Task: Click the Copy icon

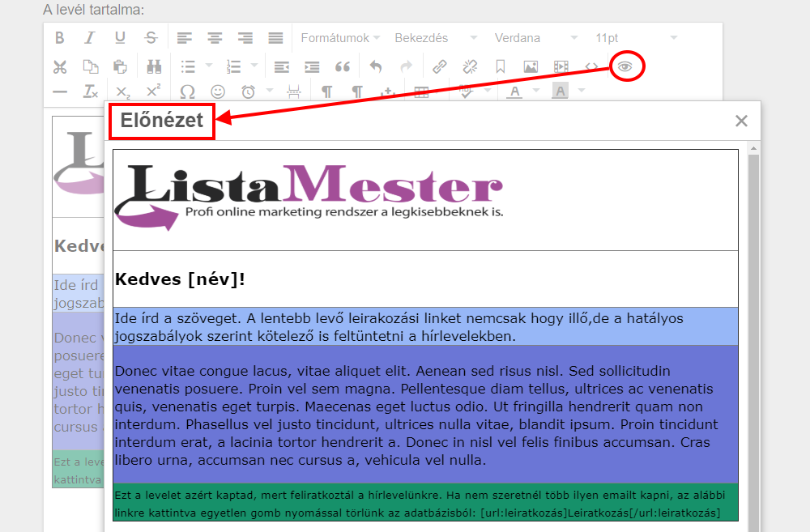Action: (91, 66)
